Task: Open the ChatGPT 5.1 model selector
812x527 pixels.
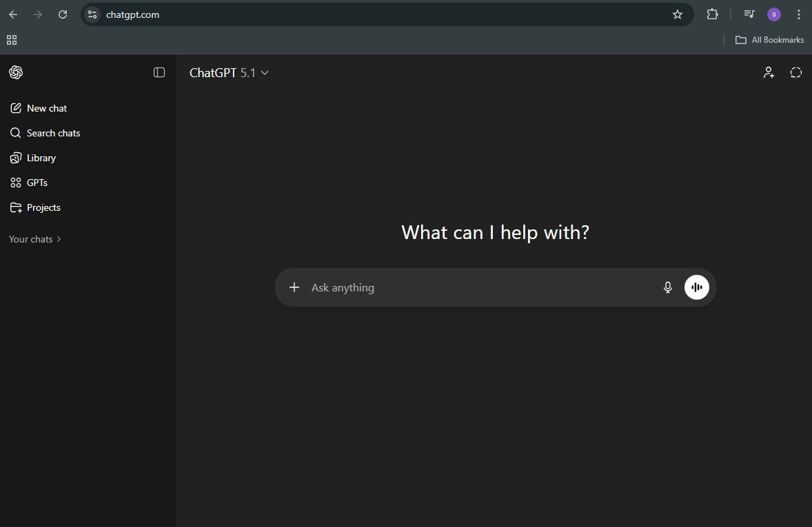Action: (229, 73)
